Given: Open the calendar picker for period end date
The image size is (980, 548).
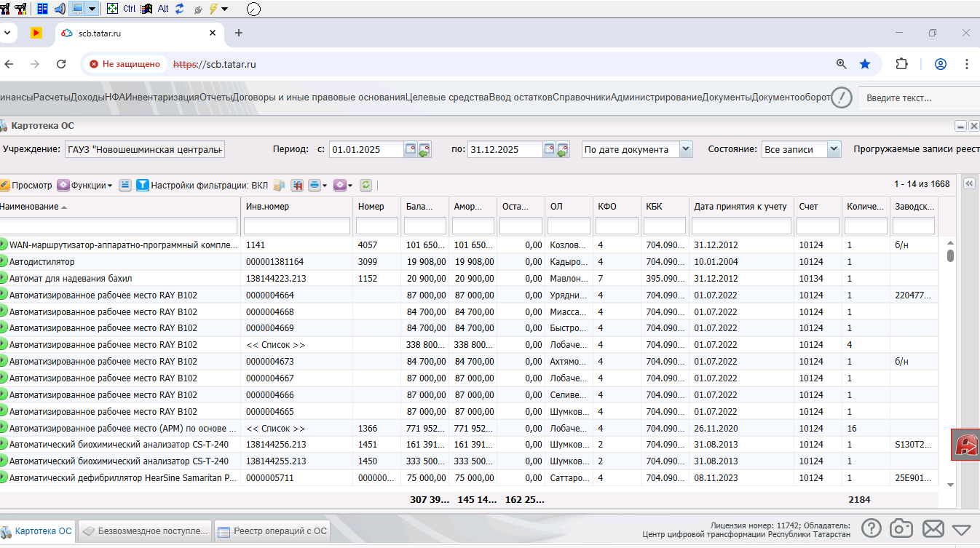Looking at the screenshot, I should coord(549,149).
